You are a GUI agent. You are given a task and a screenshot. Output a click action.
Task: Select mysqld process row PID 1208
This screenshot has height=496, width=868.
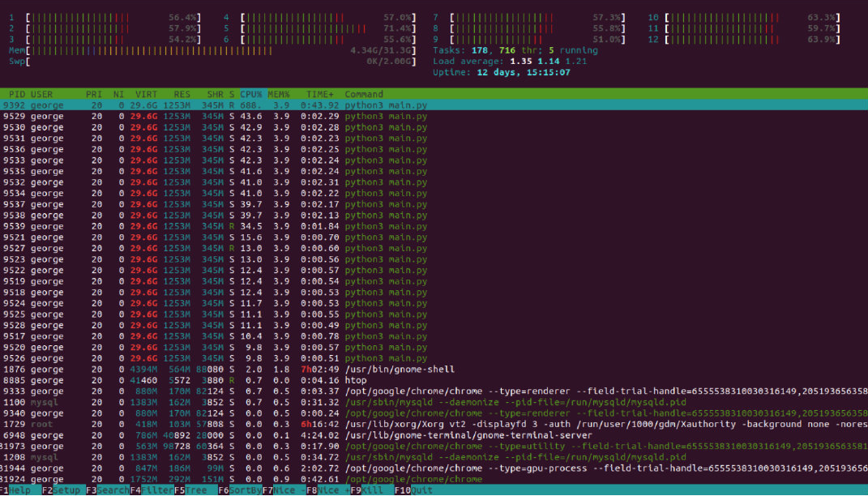[x=434, y=457]
